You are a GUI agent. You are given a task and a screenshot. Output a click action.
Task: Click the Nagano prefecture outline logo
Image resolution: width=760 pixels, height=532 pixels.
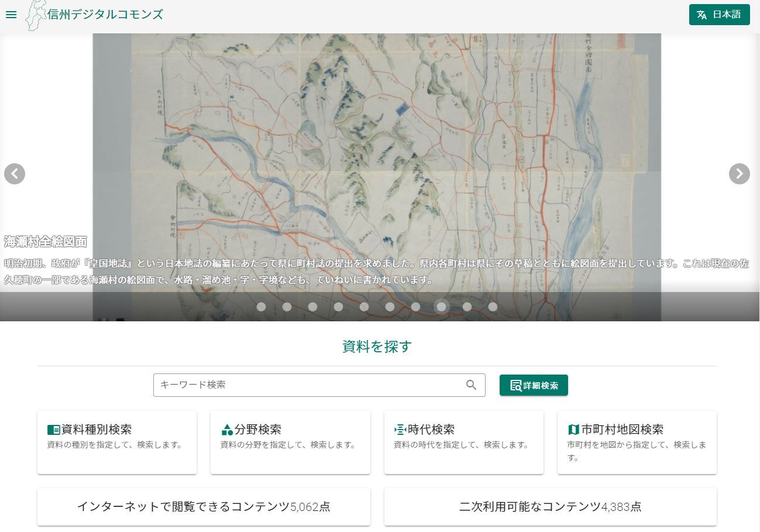(x=36, y=15)
